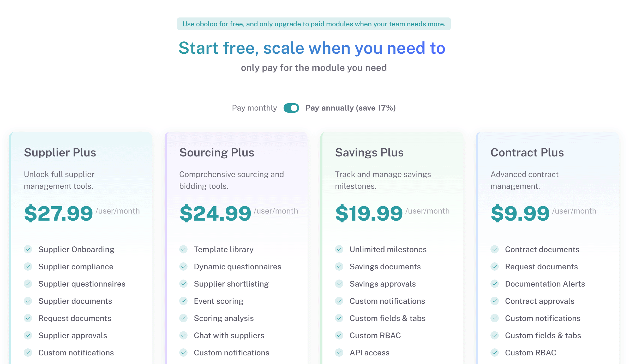Click the free-use announcement banner
636x364 pixels.
click(314, 24)
